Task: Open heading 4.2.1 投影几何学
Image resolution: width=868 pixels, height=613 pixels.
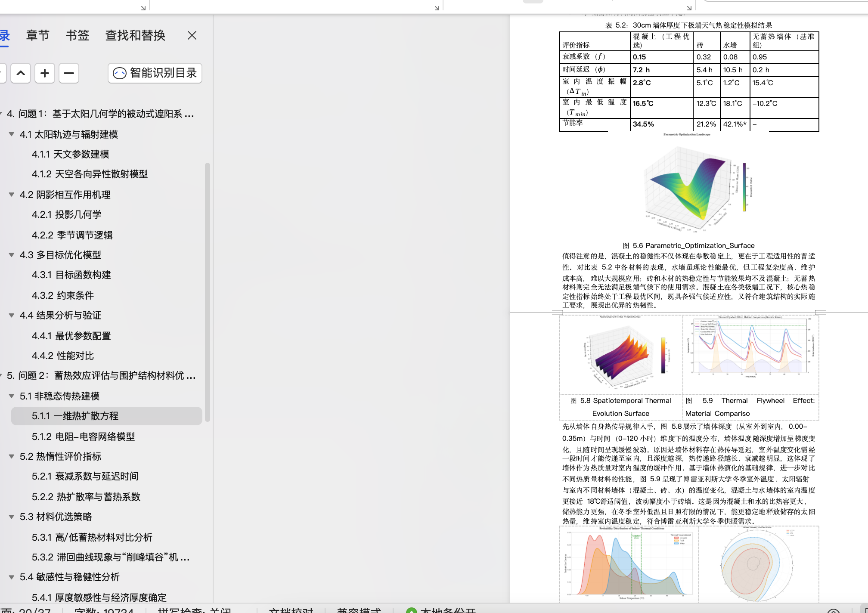Action: (67, 214)
